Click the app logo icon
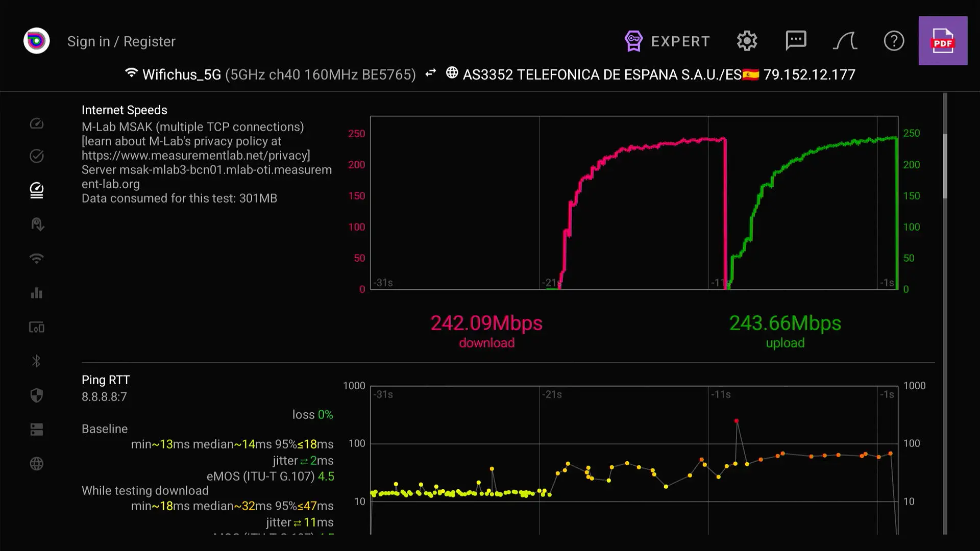Viewport: 980px width, 551px height. 36,41
